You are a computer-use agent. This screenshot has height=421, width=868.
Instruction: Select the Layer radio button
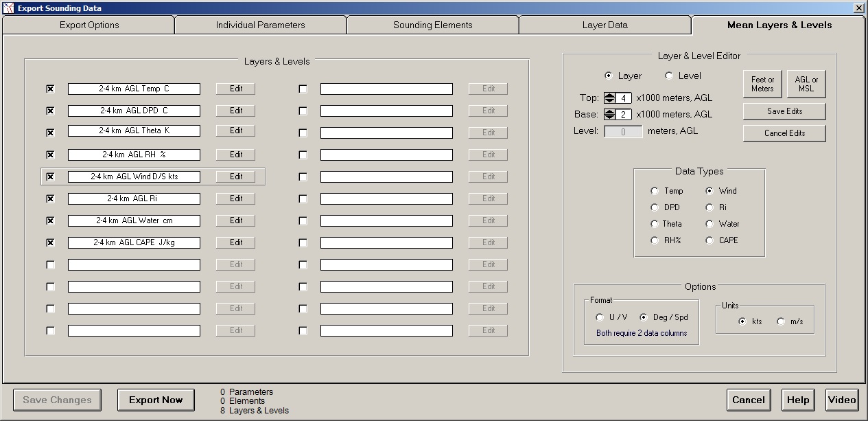pyautogui.click(x=608, y=76)
